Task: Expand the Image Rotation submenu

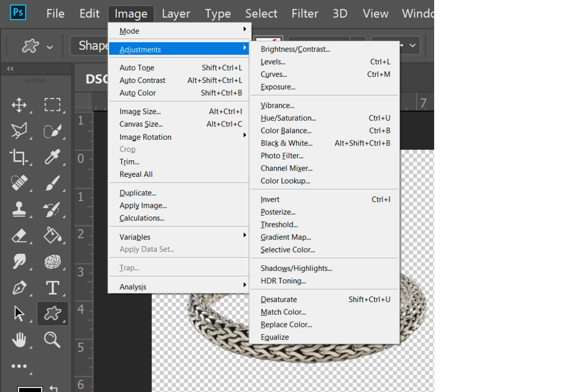Action: click(x=179, y=137)
